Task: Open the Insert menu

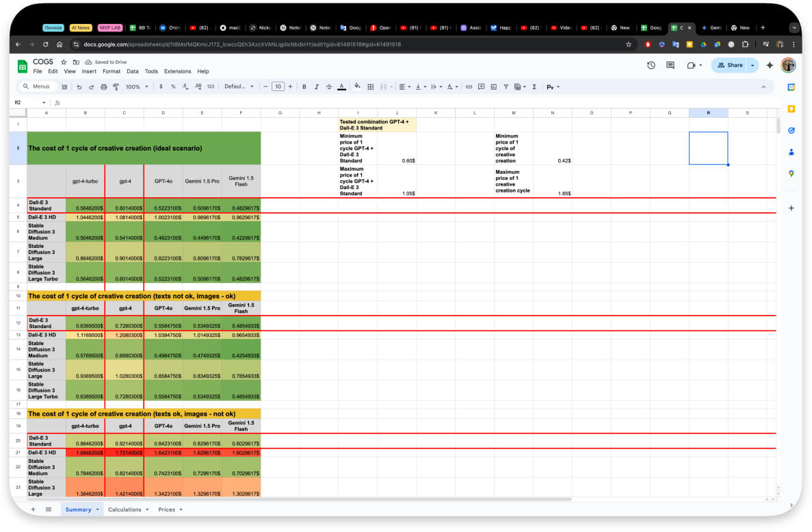Action: [89, 72]
